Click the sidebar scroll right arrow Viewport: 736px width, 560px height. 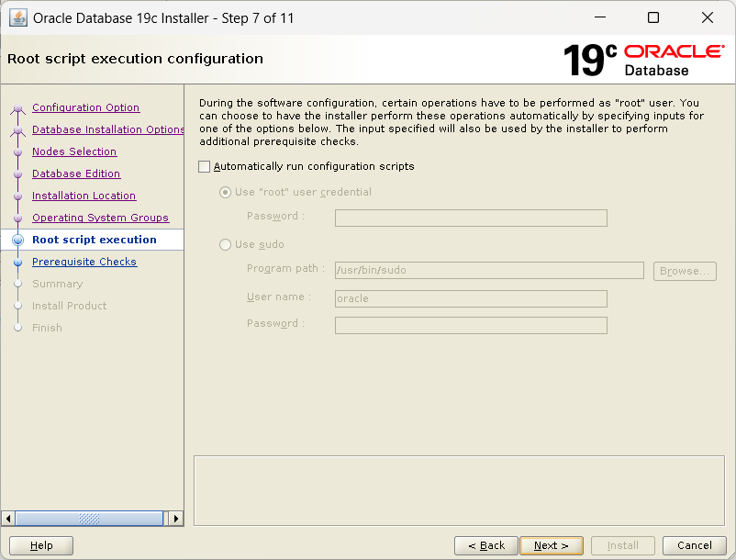tap(176, 519)
